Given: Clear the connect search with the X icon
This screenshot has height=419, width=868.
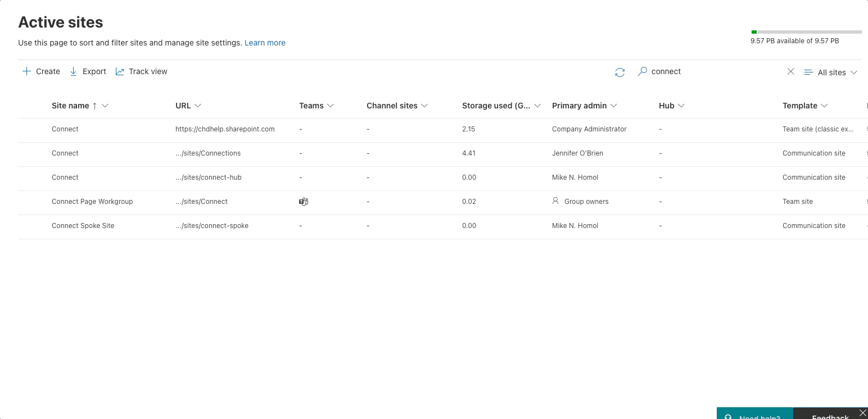Looking at the screenshot, I should click(790, 71).
